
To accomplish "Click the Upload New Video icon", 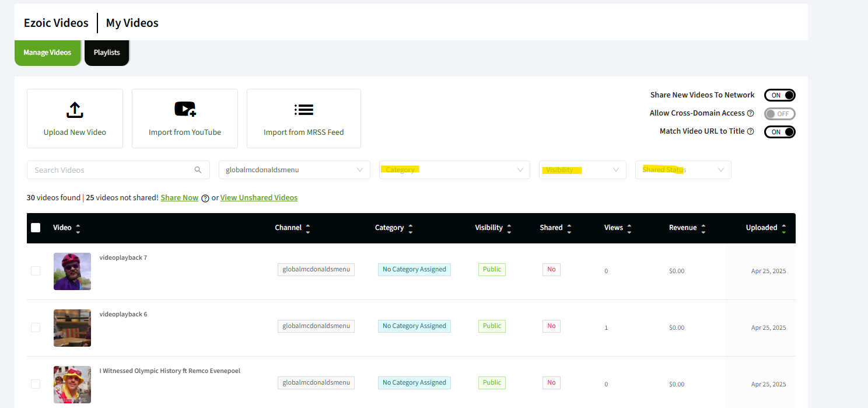I will (x=75, y=110).
